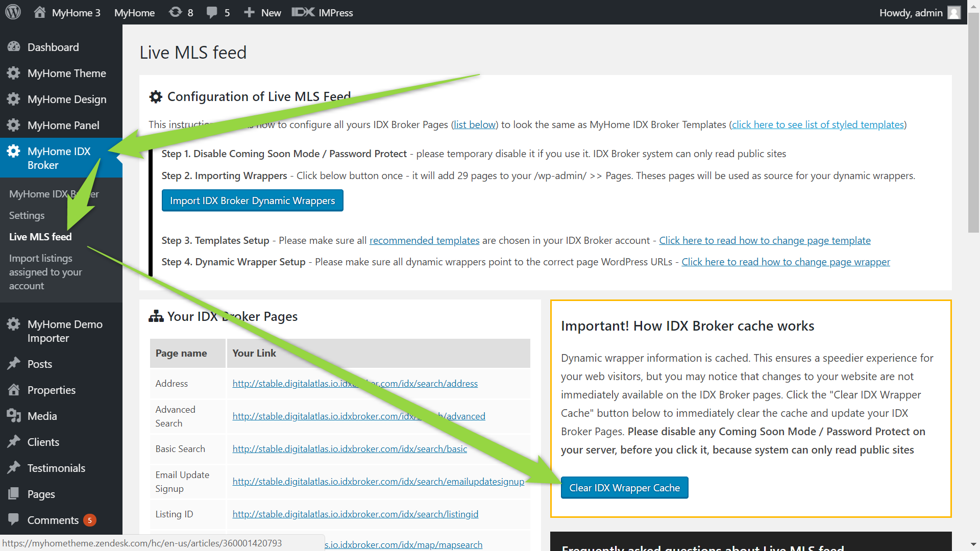The image size is (980, 551).
Task: Click the Media icon in the sidebar
Action: 14,416
